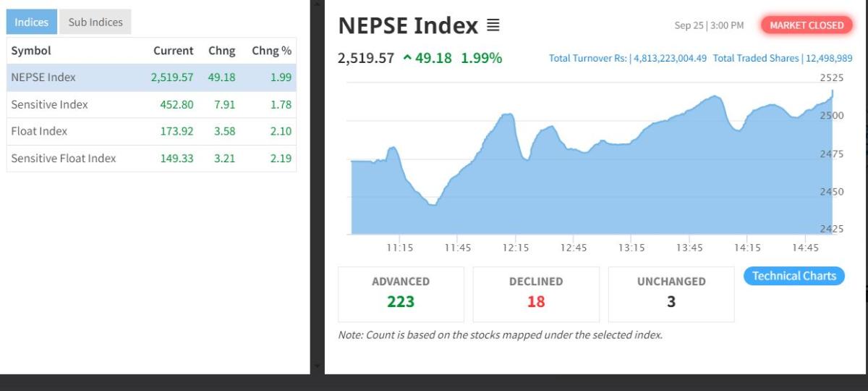Click the Unchanged 3 stocks box
This screenshot has height=391, width=868.
(x=671, y=293)
